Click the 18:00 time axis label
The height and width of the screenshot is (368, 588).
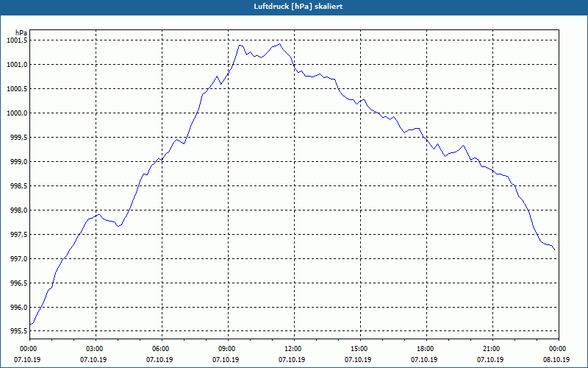pos(426,349)
